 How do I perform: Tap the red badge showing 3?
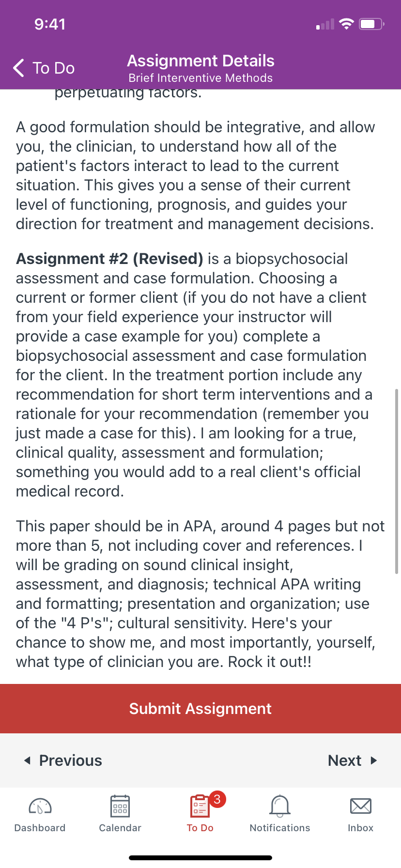point(217,799)
